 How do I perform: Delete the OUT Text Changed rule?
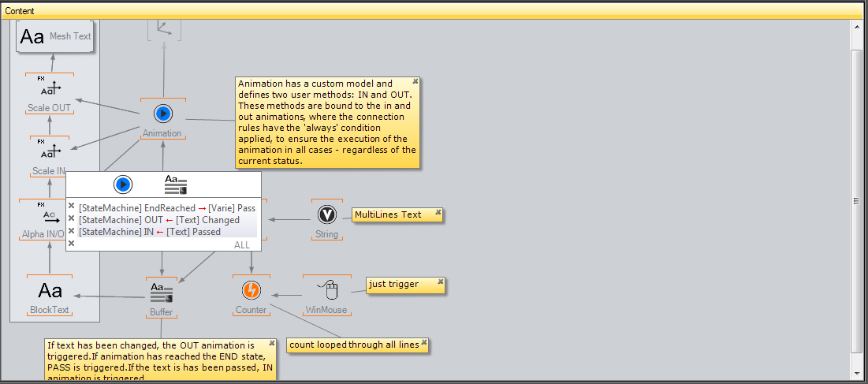pyautogui.click(x=72, y=218)
